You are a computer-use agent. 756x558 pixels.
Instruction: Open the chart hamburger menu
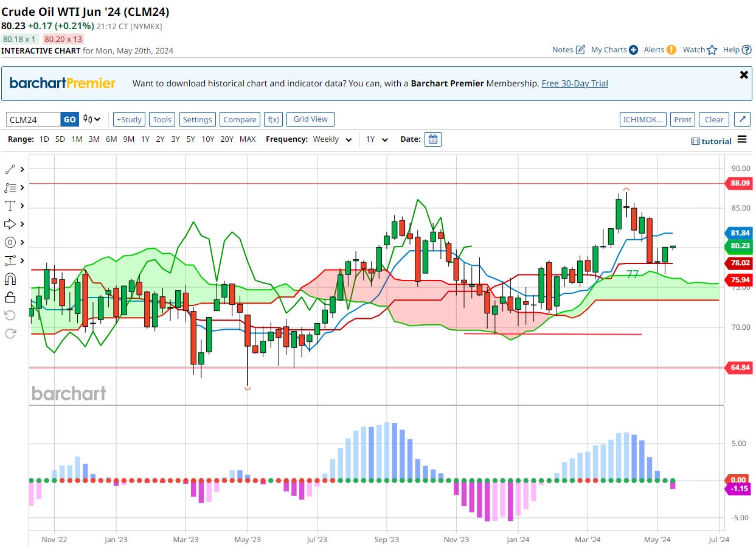742,139
